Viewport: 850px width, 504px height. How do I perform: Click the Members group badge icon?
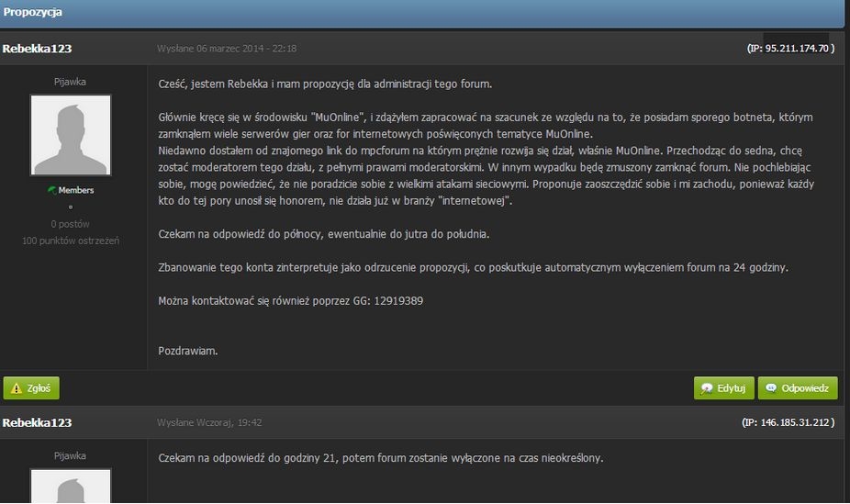[x=52, y=190]
